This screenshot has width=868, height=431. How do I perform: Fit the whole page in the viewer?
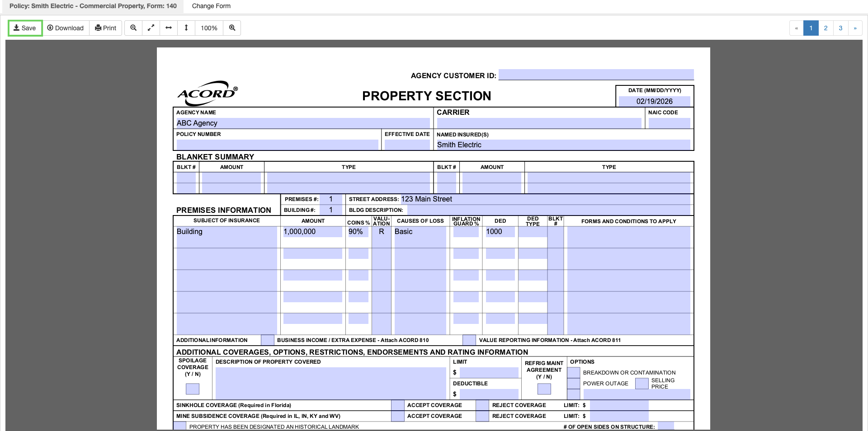coord(151,28)
